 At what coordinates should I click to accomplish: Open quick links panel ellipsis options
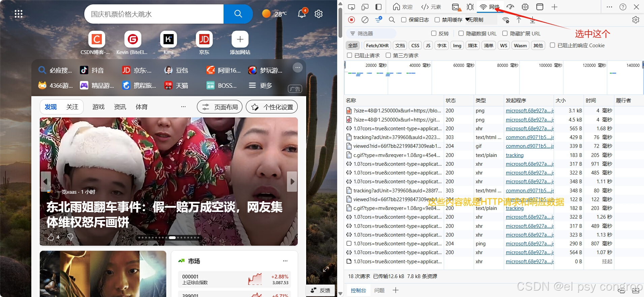coord(297,67)
